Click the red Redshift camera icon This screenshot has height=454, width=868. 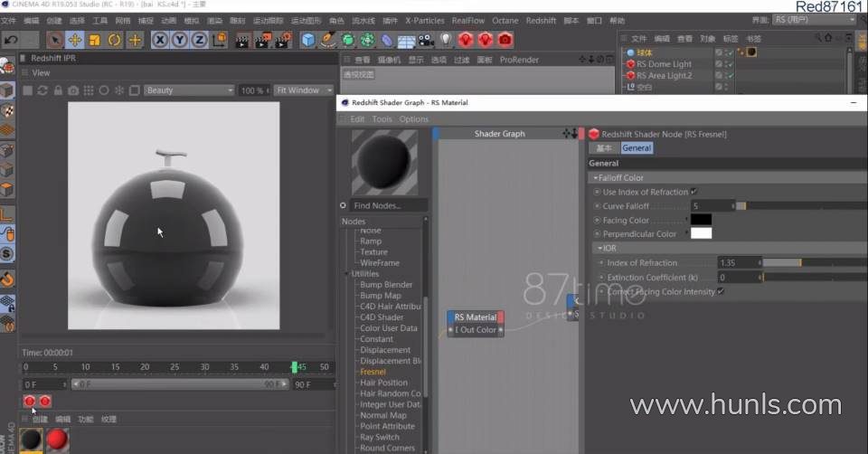coord(505,40)
